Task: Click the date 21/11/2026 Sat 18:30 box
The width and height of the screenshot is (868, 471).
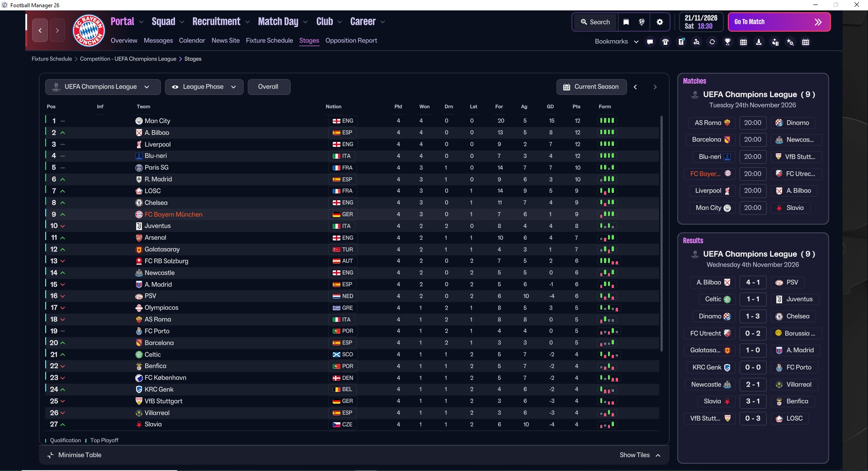Action: coord(701,22)
